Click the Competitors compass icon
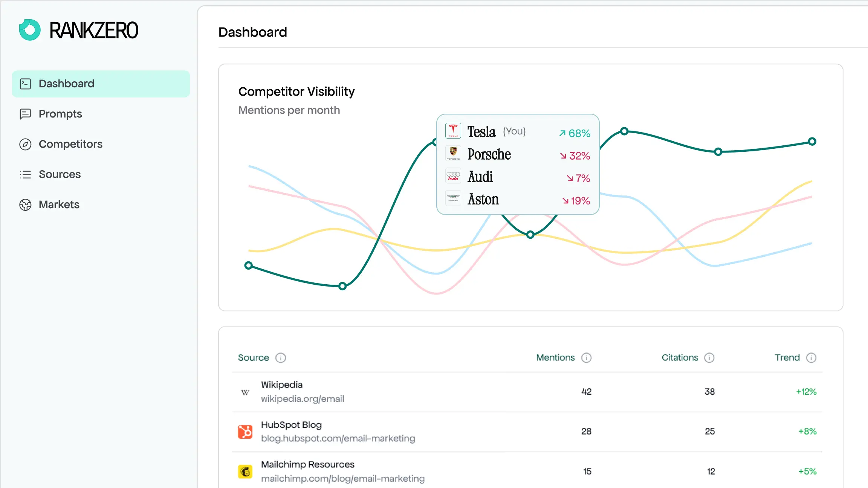Viewport: 868px width, 488px height. (25, 144)
